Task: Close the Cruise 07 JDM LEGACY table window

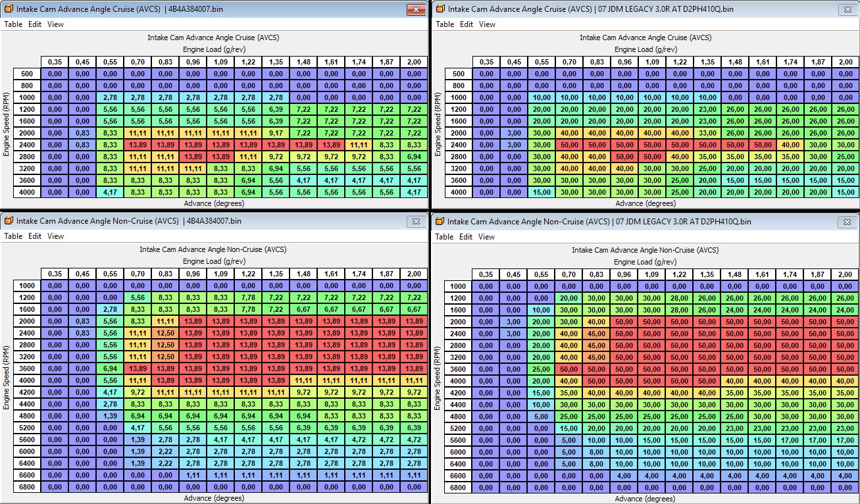Action: point(847,9)
